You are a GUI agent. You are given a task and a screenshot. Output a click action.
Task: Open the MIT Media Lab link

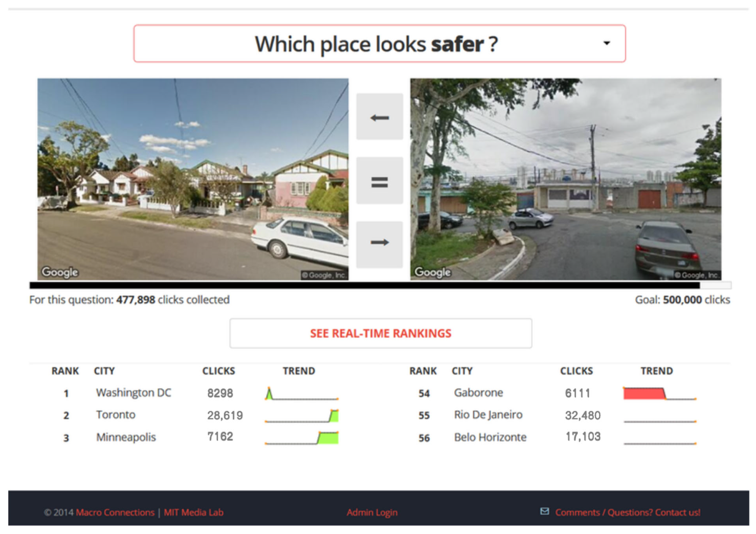tap(194, 512)
